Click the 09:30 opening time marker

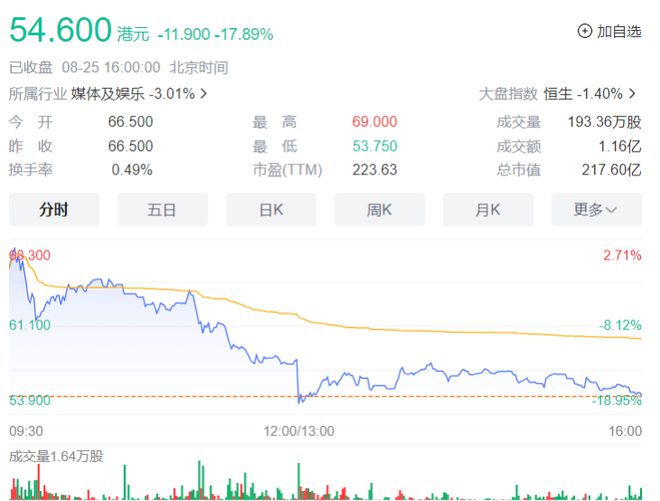tap(25, 431)
